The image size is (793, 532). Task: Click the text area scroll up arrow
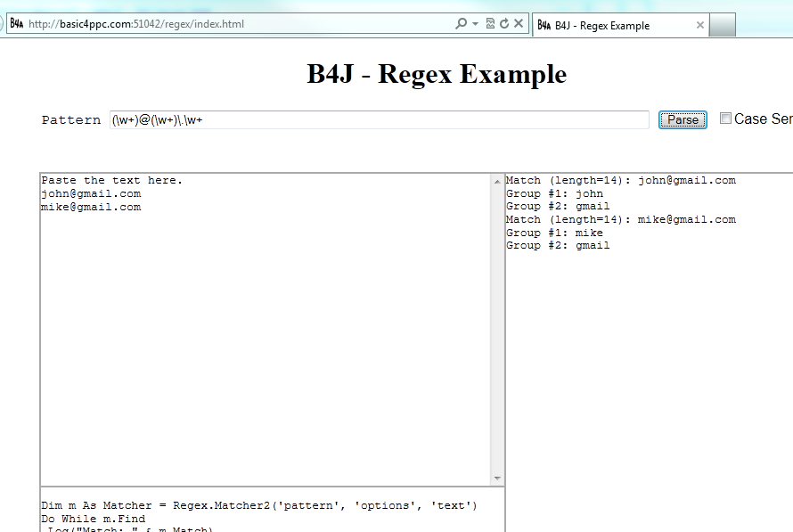pos(497,182)
